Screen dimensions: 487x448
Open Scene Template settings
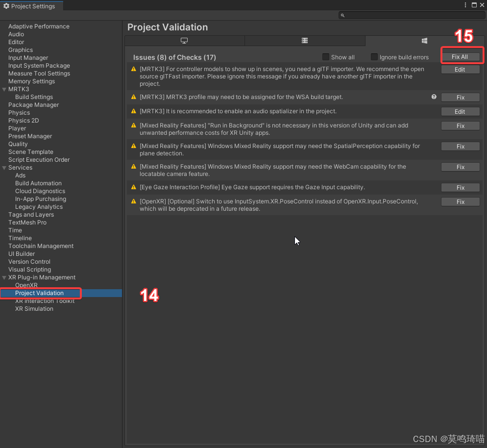coord(31,152)
